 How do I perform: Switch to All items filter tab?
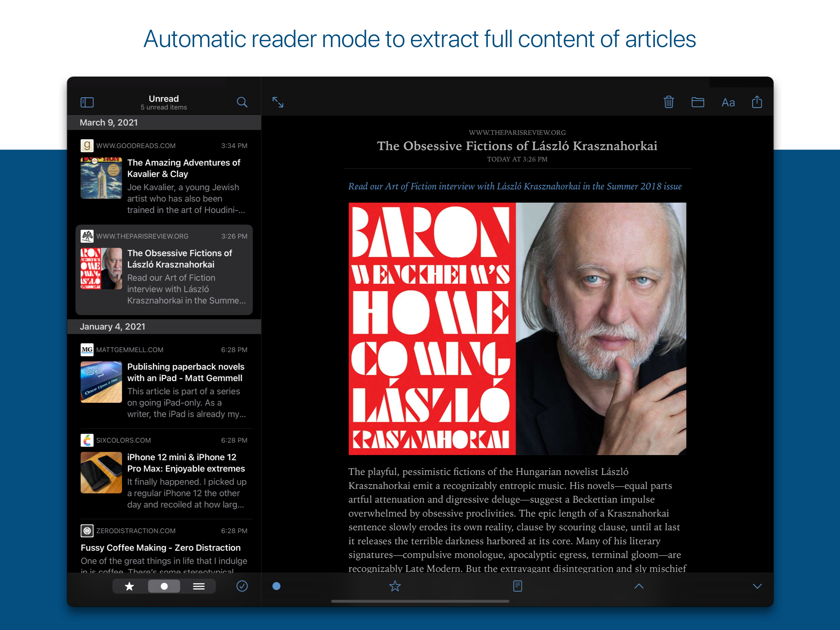199,586
